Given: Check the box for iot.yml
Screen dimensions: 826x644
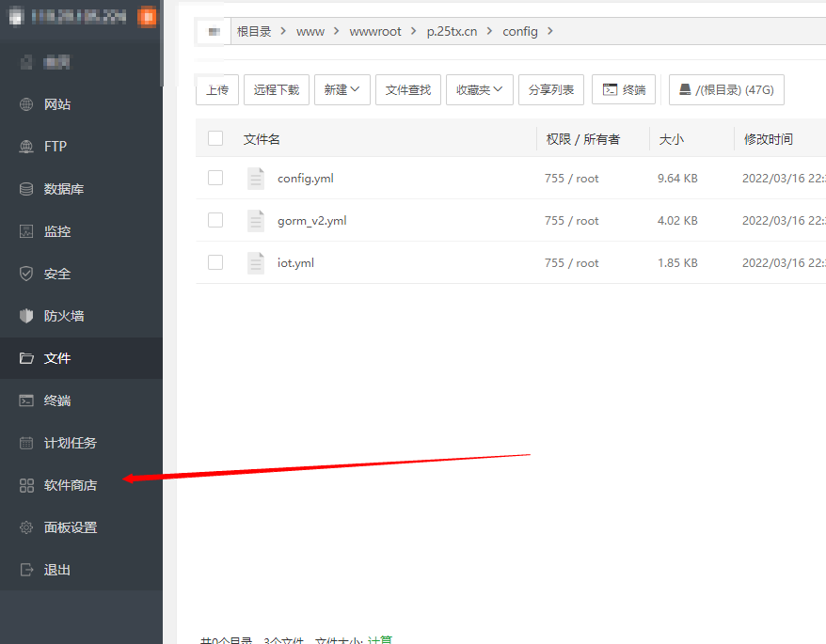Looking at the screenshot, I should tap(215, 262).
